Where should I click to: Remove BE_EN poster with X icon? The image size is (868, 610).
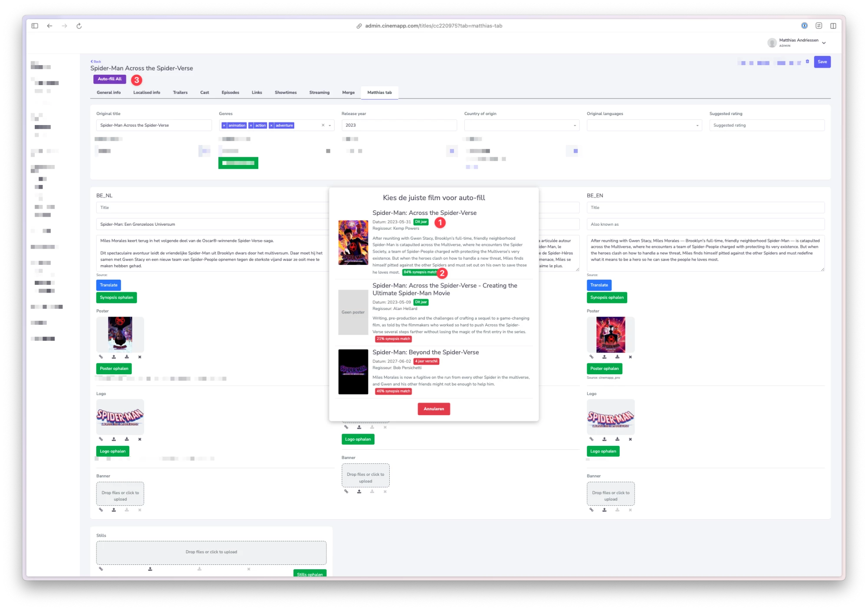point(630,357)
